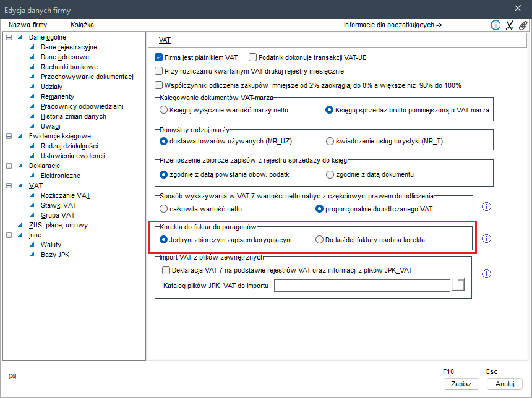
Task: Enable Podatnik dokonuje transakcji VAT-UE
Action: click(x=252, y=57)
